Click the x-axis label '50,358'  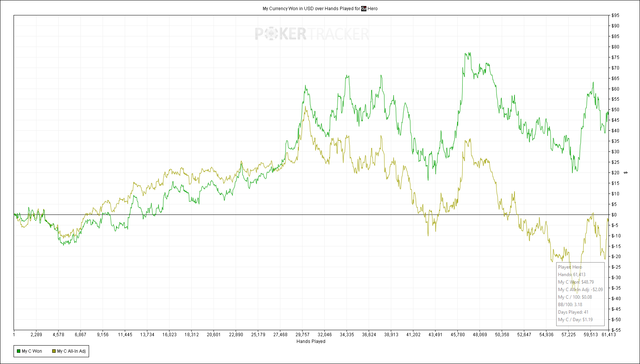tap(502, 335)
